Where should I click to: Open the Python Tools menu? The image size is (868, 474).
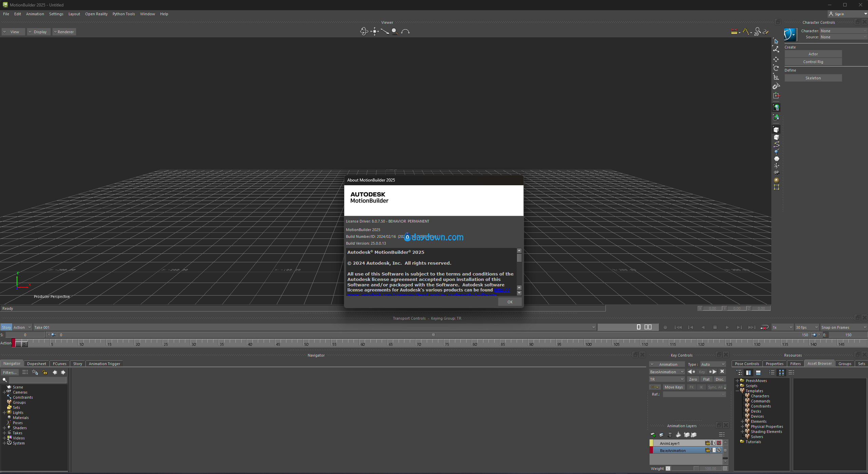coord(123,14)
